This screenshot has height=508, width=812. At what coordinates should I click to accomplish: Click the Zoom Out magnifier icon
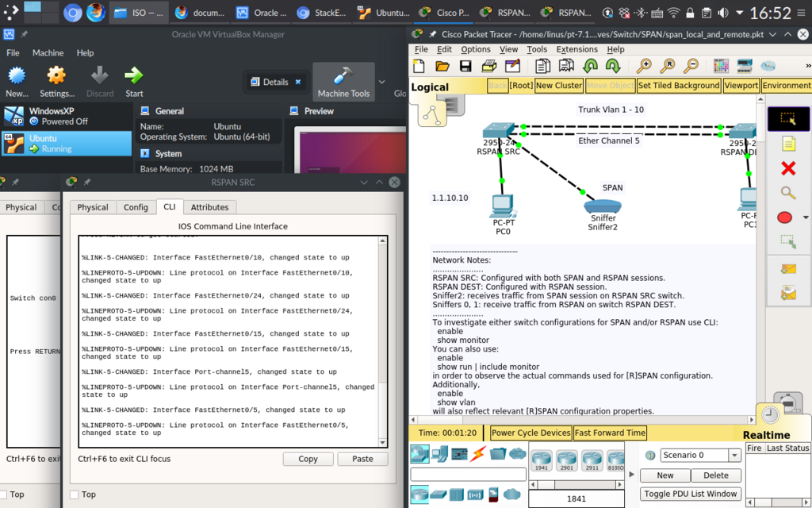click(x=691, y=66)
